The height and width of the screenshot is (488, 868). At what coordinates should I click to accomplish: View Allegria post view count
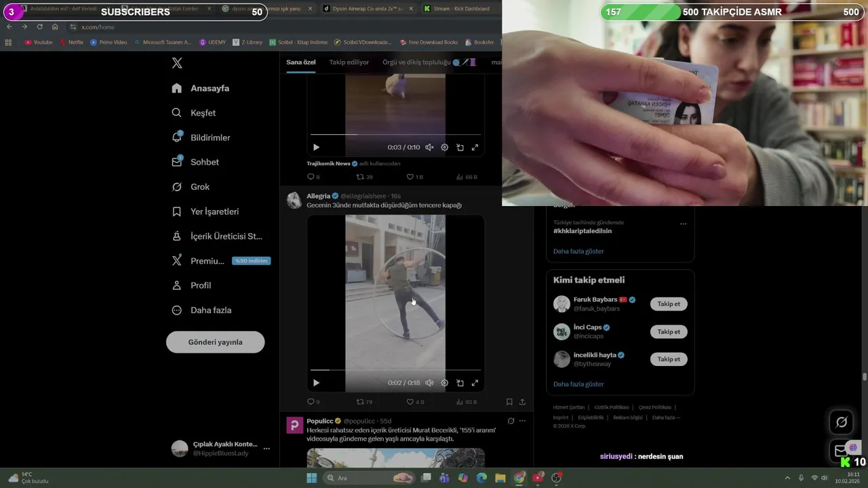(x=467, y=402)
